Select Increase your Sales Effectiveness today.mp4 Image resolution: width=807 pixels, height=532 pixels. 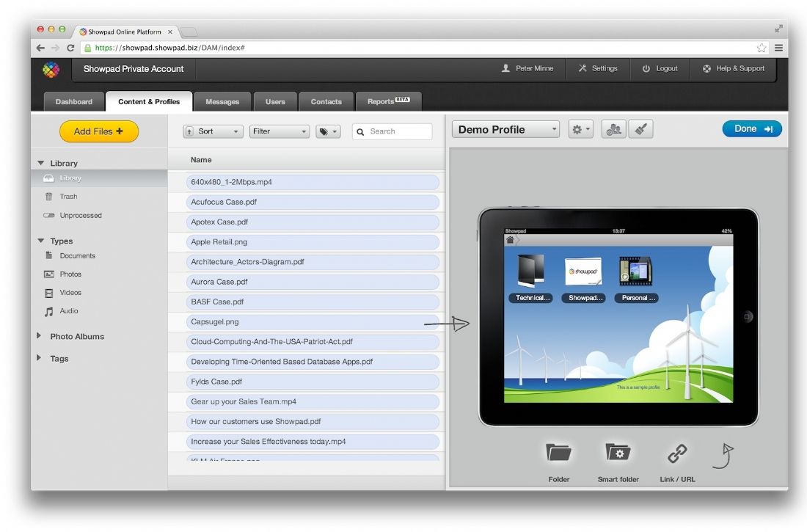pyautogui.click(x=313, y=442)
